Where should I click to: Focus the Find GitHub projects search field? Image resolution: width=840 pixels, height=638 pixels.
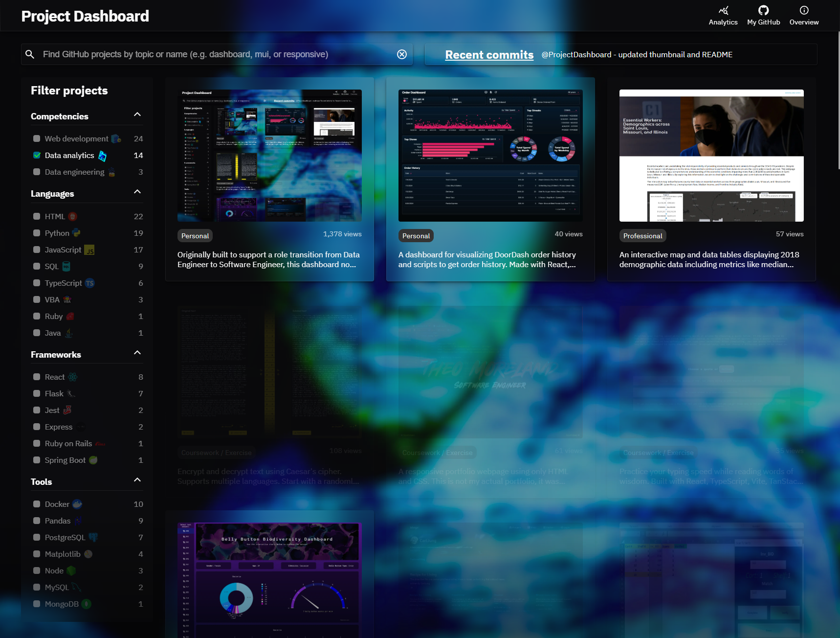215,54
